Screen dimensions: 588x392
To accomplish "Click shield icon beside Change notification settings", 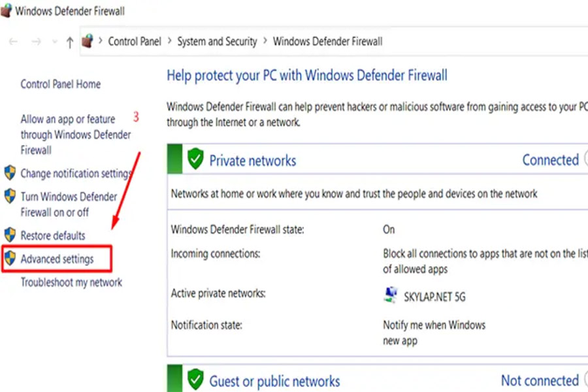I will coord(10,173).
